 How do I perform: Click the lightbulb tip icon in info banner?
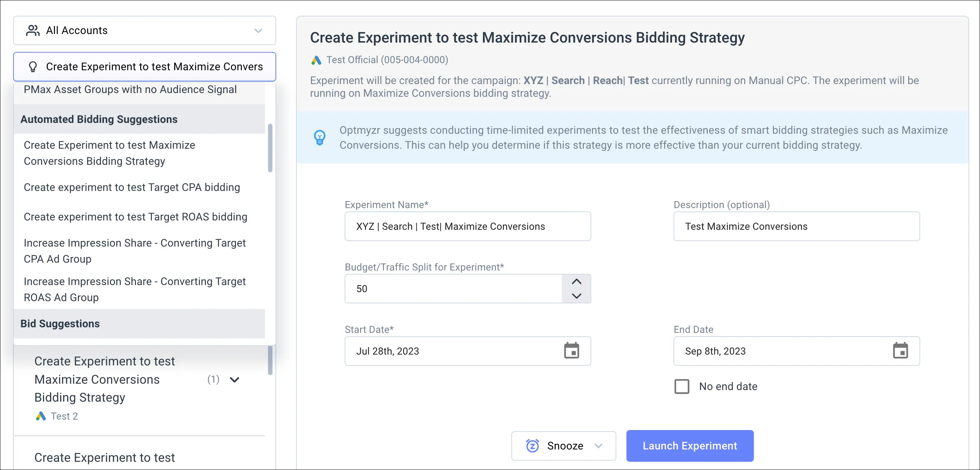pyautogui.click(x=320, y=137)
